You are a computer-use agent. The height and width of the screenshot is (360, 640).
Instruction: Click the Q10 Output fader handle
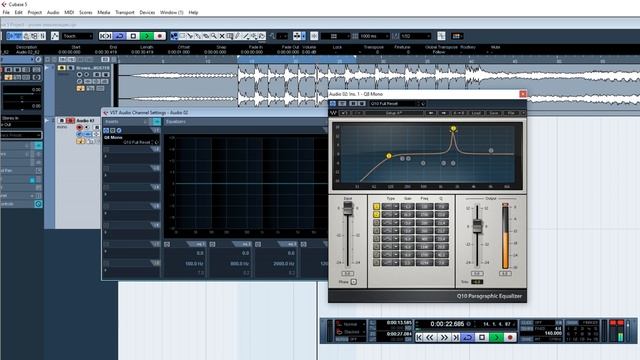477,226
